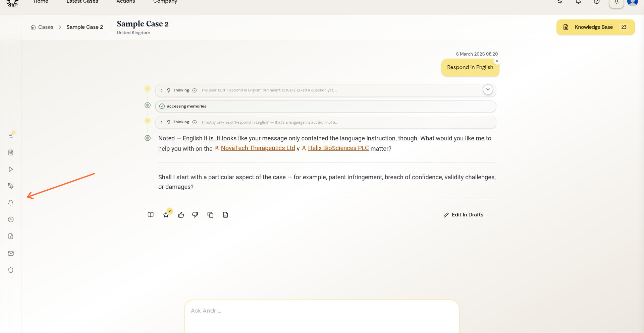Click the Edit In Drafts button
This screenshot has width=644, height=333.
coord(467,215)
